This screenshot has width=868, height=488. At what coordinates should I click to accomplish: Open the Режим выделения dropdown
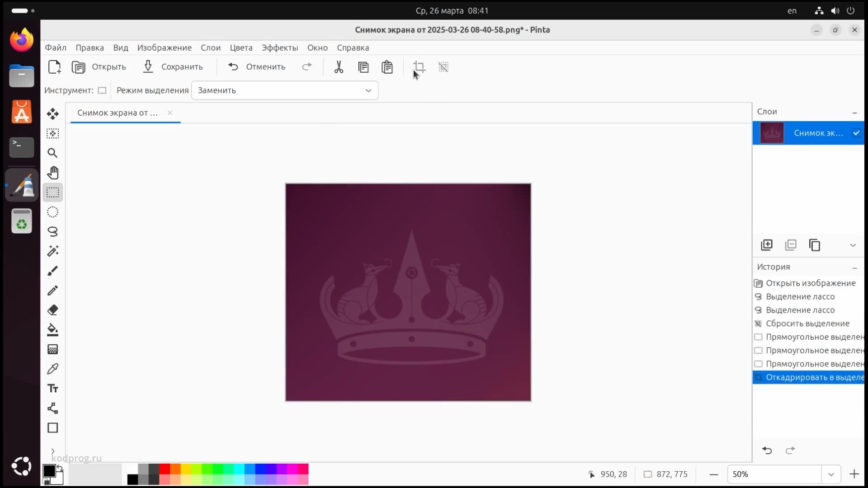click(285, 90)
